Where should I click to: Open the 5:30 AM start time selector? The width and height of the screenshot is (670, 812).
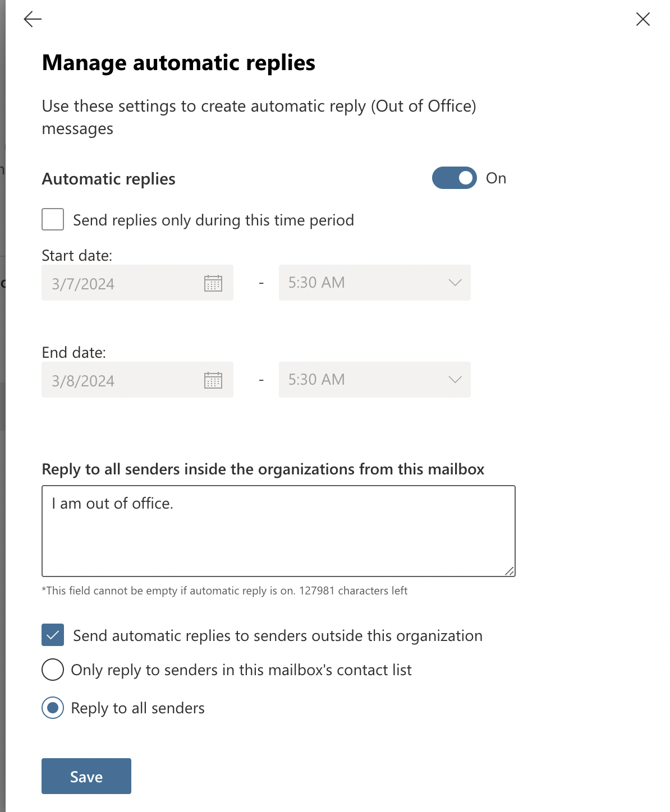point(374,283)
